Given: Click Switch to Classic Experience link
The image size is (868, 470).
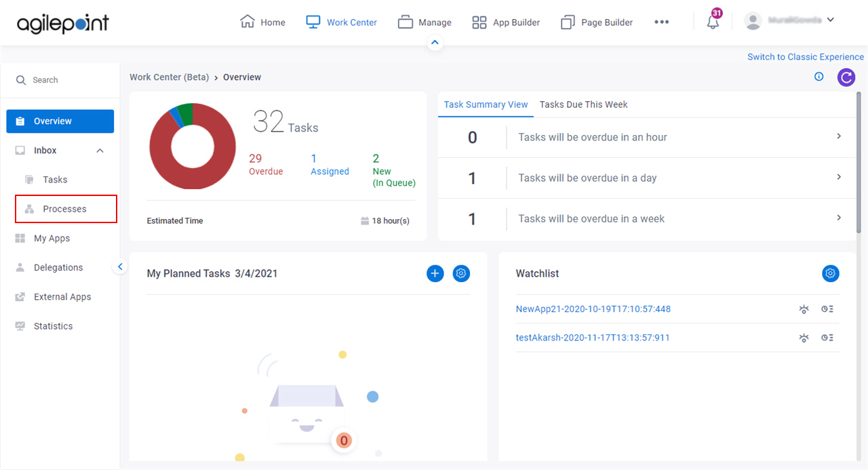Looking at the screenshot, I should (x=806, y=57).
